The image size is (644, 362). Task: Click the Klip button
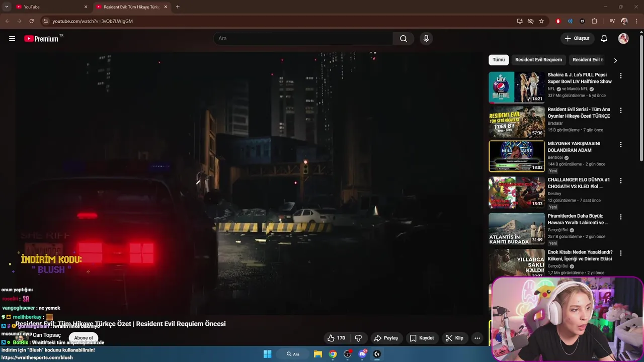[x=454, y=338]
